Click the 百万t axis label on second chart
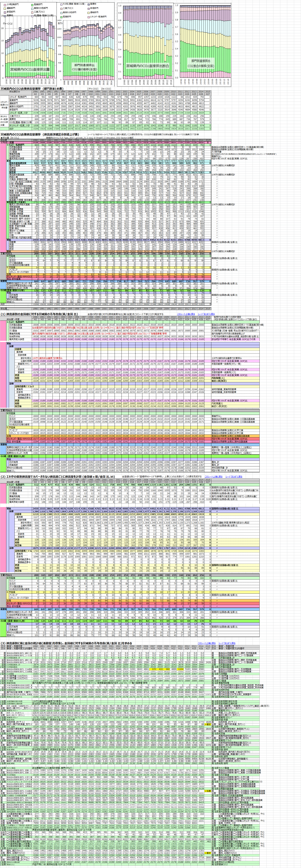This screenshot has height=868, width=301. coord(60,23)
